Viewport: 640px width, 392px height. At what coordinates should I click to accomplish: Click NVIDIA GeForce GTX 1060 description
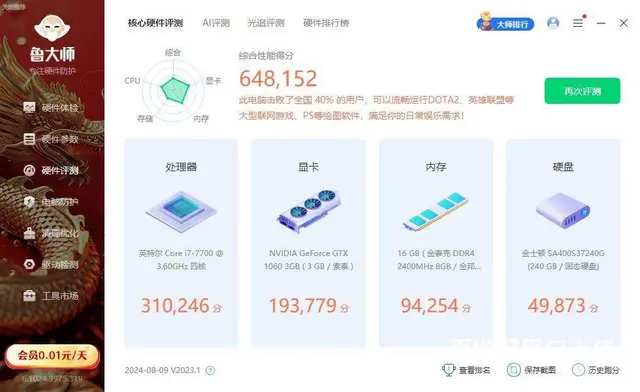pos(309,260)
